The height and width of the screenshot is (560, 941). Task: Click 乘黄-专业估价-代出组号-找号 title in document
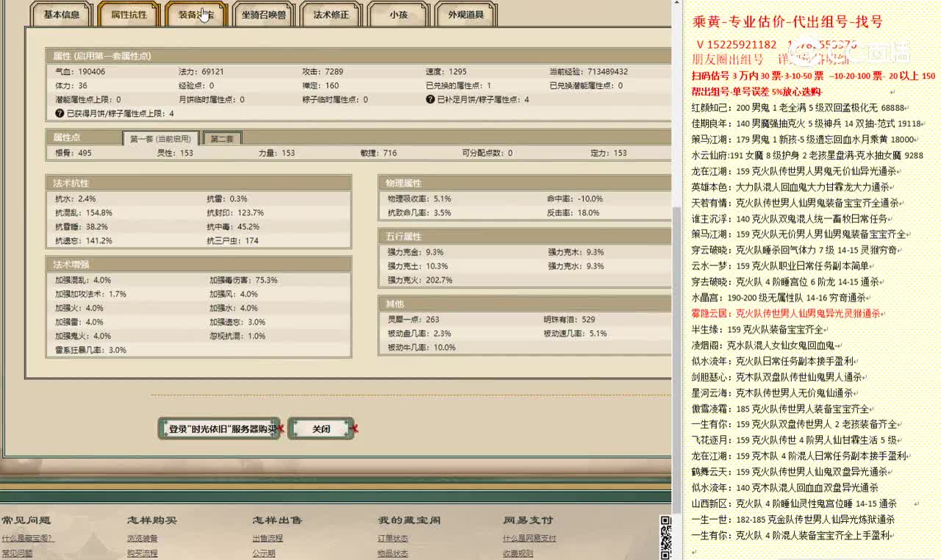788,22
